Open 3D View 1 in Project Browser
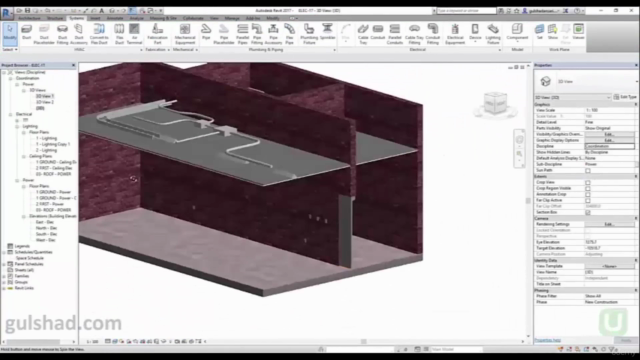This screenshot has width=640, height=360. point(44,96)
